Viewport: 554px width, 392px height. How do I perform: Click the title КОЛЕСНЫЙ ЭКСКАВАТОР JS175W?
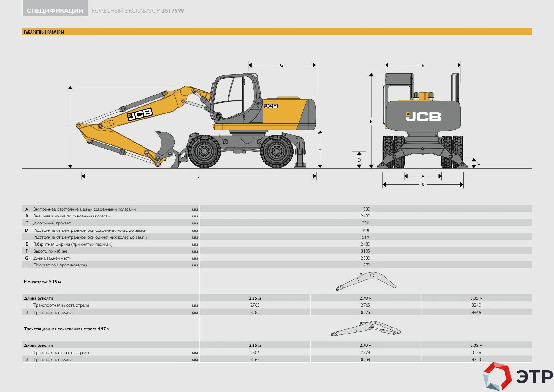point(138,11)
